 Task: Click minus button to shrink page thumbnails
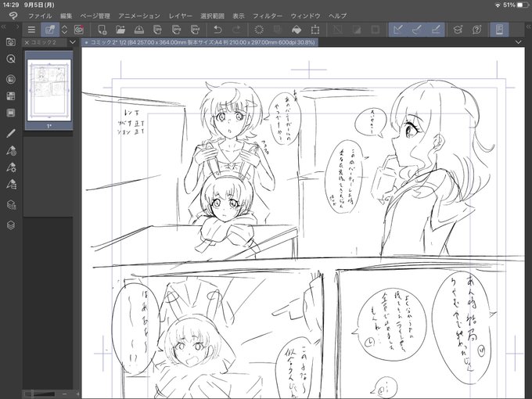(64, 394)
